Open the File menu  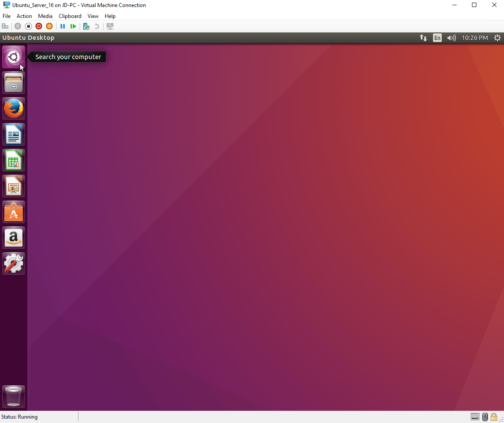(x=7, y=16)
